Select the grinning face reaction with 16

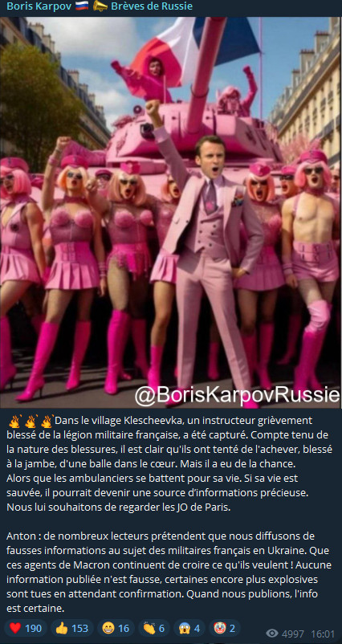click(116, 629)
